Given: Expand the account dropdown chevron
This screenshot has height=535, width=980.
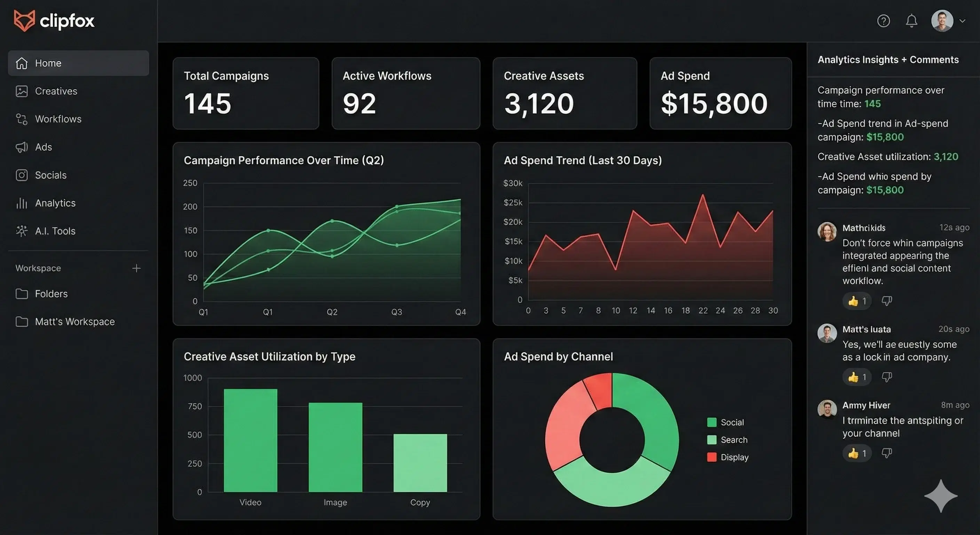Looking at the screenshot, I should pos(964,21).
